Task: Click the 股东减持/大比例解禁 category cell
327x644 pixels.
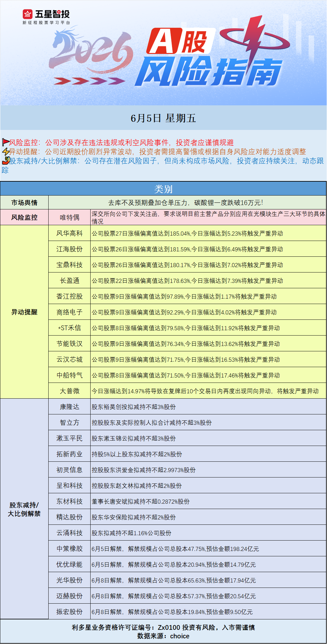Action: [24, 509]
